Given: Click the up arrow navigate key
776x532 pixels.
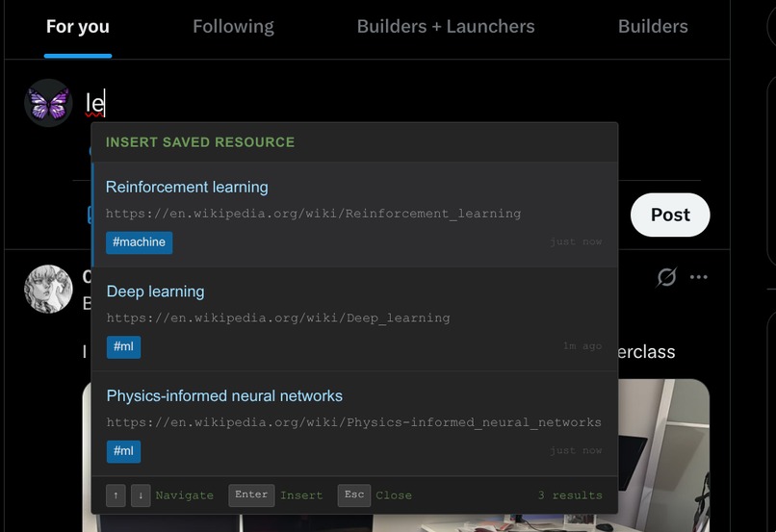Looking at the screenshot, I should (116, 494).
